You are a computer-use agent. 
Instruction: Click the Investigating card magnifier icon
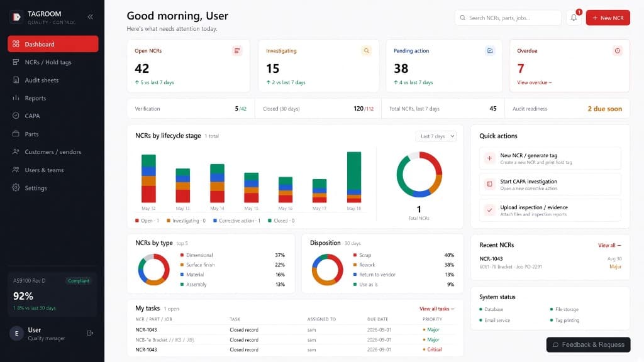(x=367, y=51)
